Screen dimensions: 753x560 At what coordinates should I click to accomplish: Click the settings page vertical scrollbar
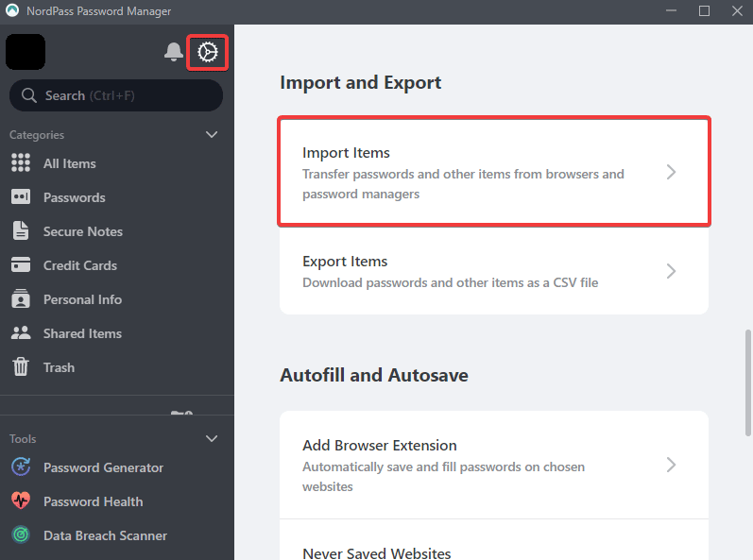coord(747,382)
